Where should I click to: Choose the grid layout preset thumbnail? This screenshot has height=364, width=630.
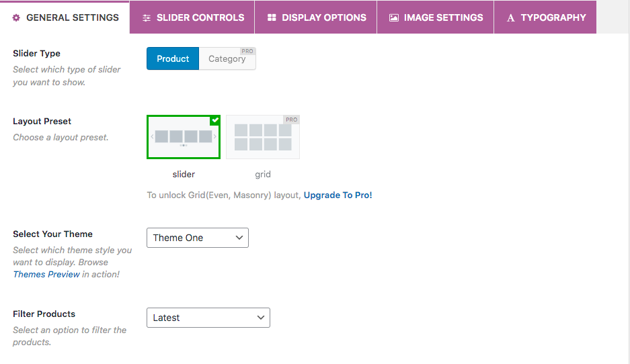[x=263, y=137]
